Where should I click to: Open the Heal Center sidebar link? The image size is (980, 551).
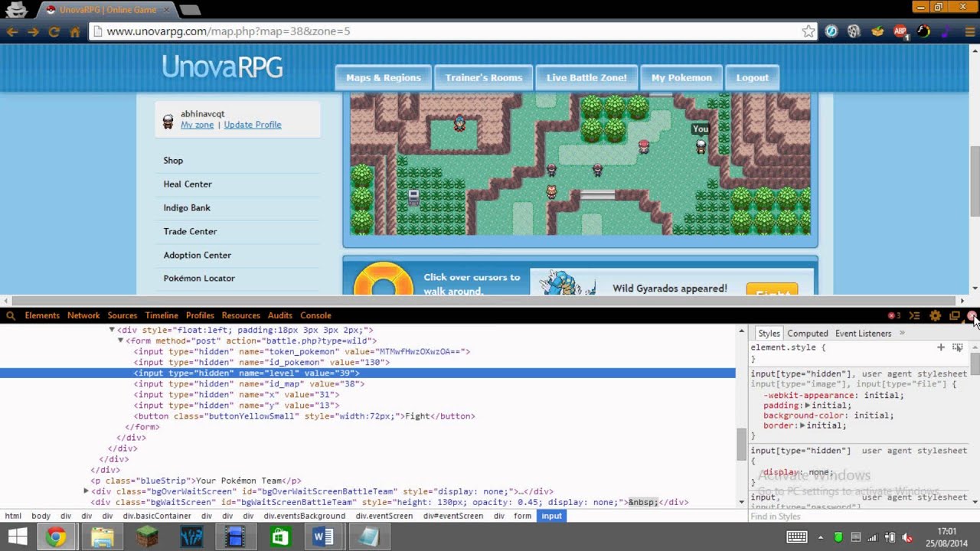pos(188,184)
